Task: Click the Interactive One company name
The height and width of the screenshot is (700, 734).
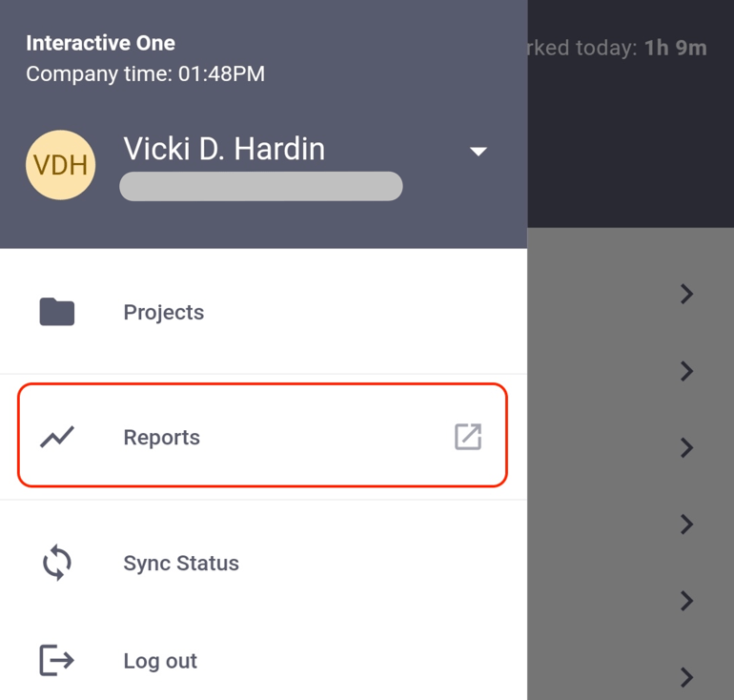Action: (x=100, y=43)
